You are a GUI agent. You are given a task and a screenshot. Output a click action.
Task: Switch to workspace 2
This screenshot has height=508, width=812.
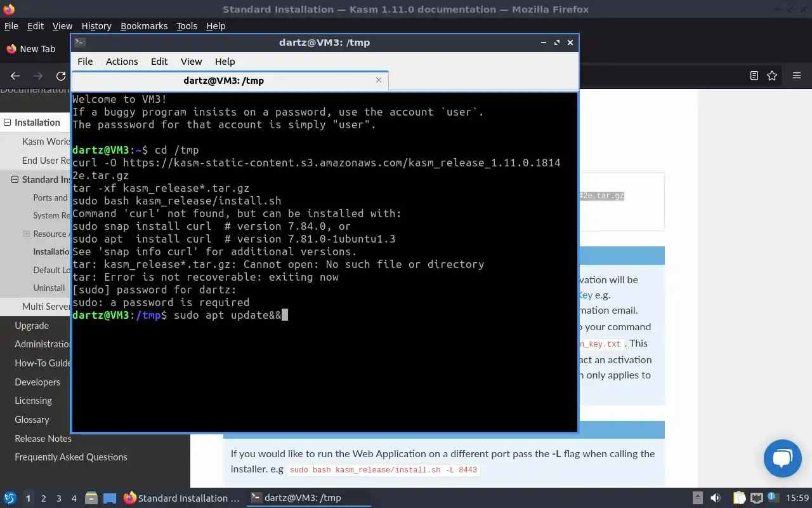[43, 498]
